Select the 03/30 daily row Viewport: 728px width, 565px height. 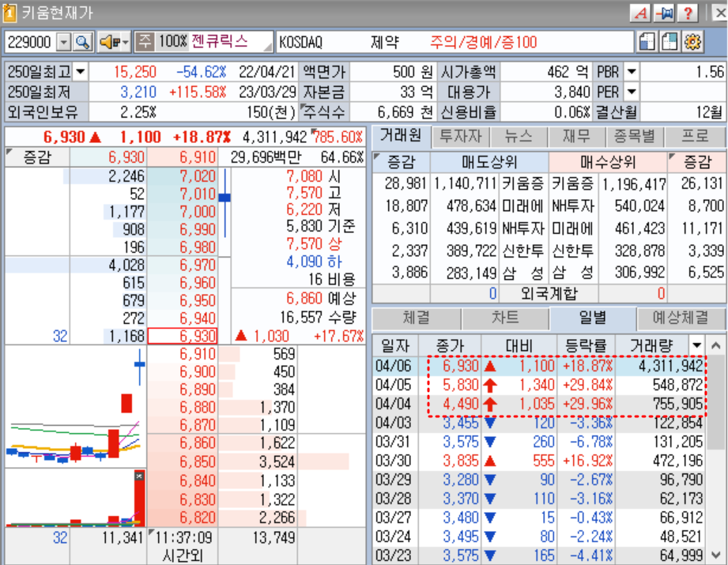541,461
